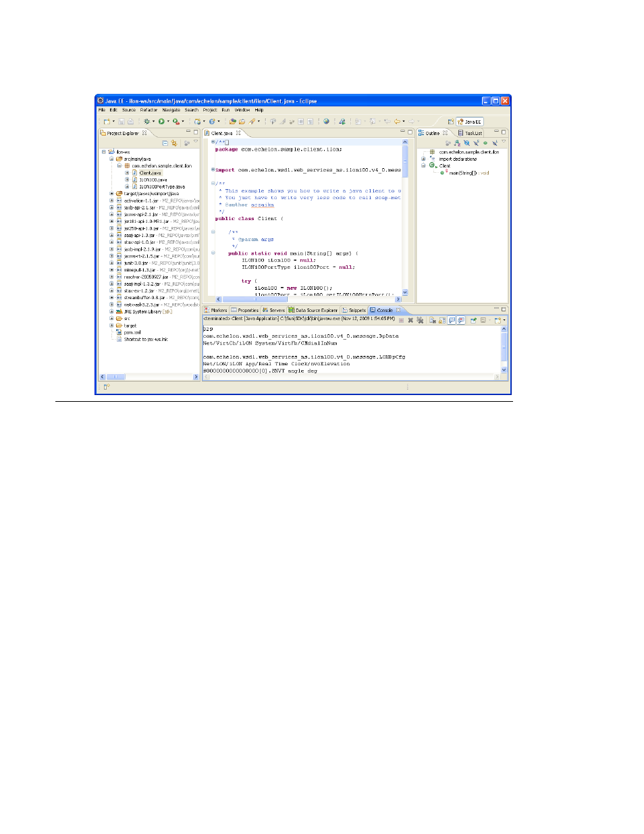Image resolution: width=644 pixels, height=834 pixels.
Task: Switch to the Properties tab
Action: 245,310
